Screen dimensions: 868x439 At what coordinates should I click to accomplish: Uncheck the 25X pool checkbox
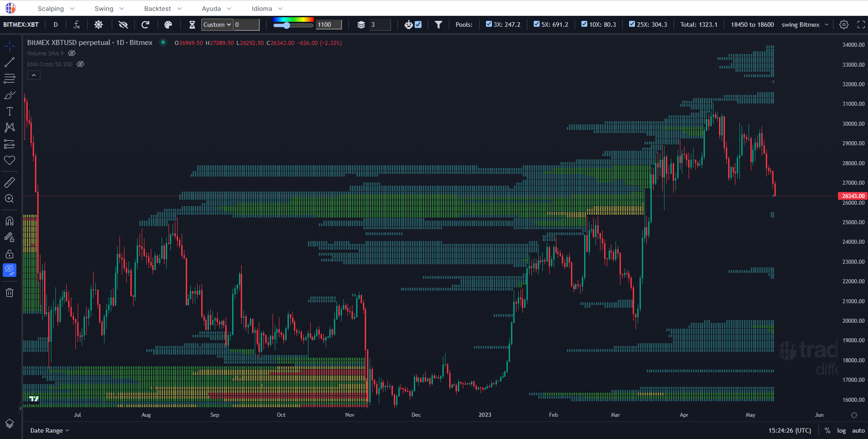click(632, 24)
